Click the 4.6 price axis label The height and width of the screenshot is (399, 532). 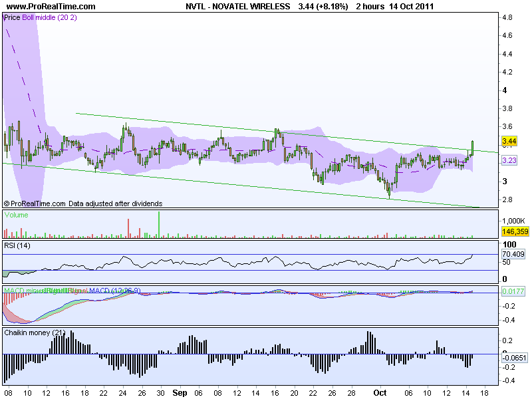tap(507, 36)
